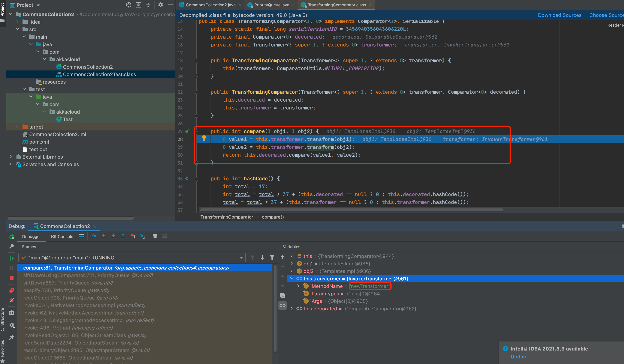Click the Choose Sources link
The height and width of the screenshot is (364, 624).
[606, 15]
